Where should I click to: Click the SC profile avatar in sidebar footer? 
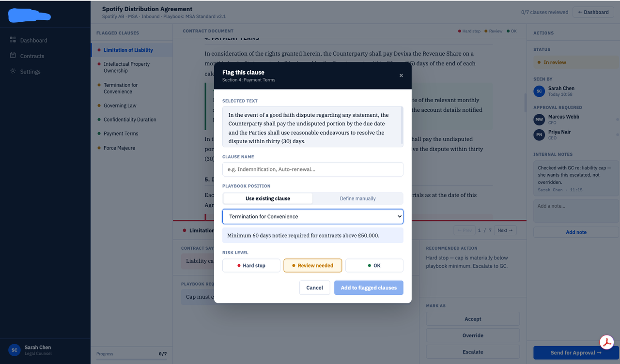pos(15,349)
